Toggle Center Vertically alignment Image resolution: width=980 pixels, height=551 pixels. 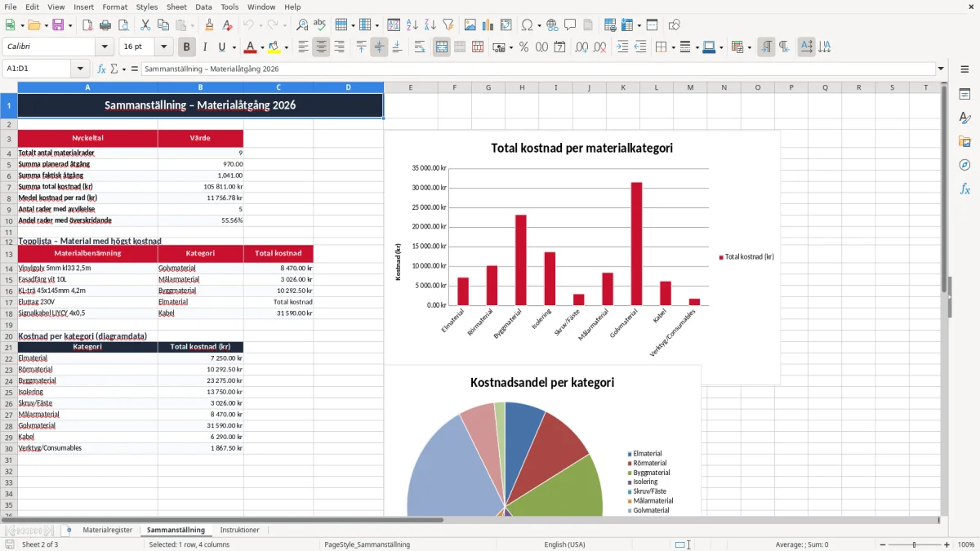(x=379, y=47)
